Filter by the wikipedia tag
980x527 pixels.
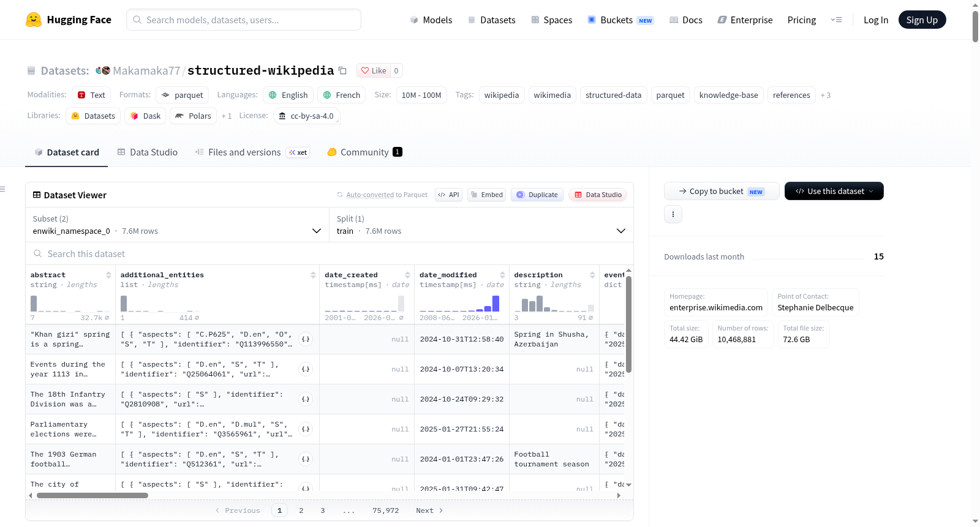502,95
